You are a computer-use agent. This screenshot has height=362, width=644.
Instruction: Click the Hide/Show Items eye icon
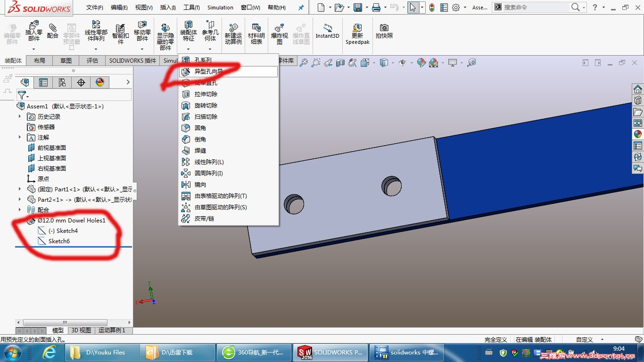(x=403, y=63)
